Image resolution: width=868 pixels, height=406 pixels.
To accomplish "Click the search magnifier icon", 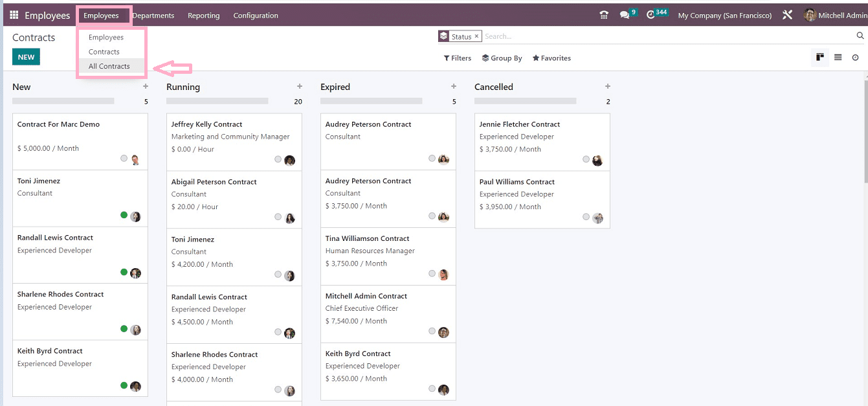I will (860, 36).
